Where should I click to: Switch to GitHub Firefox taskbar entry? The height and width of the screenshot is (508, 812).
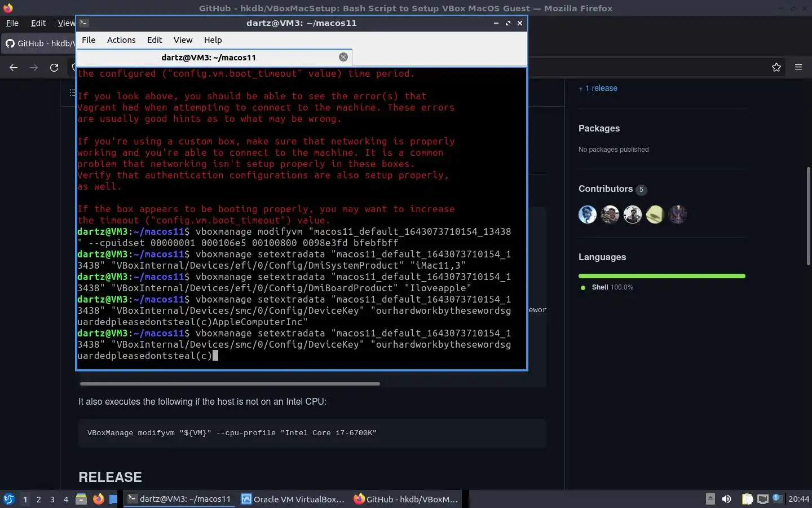point(406,499)
